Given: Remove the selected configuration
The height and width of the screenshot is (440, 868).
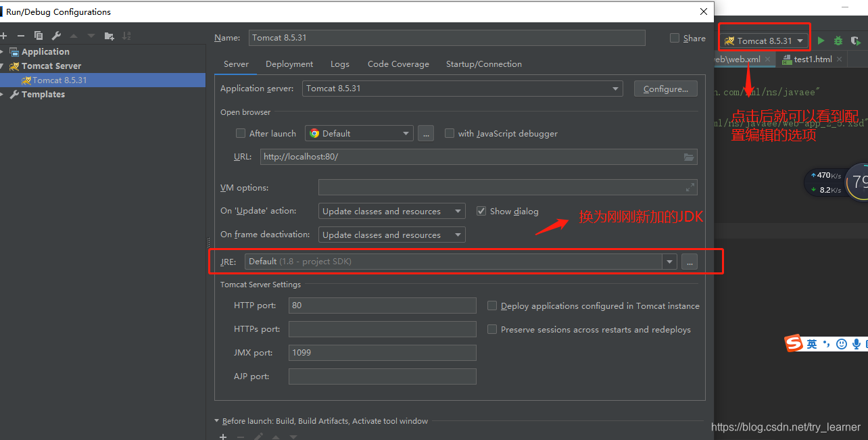Looking at the screenshot, I should click(x=21, y=36).
